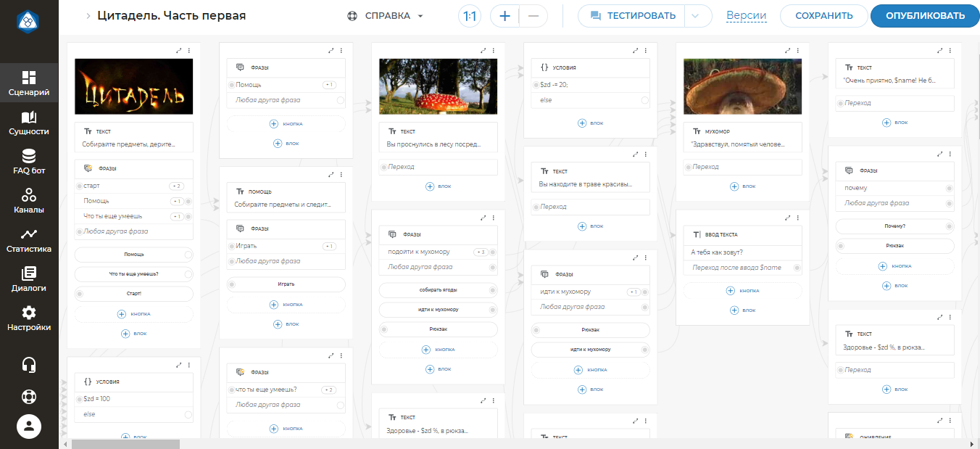Click the headset support icon
This screenshot has height=449, width=980.
point(29,364)
